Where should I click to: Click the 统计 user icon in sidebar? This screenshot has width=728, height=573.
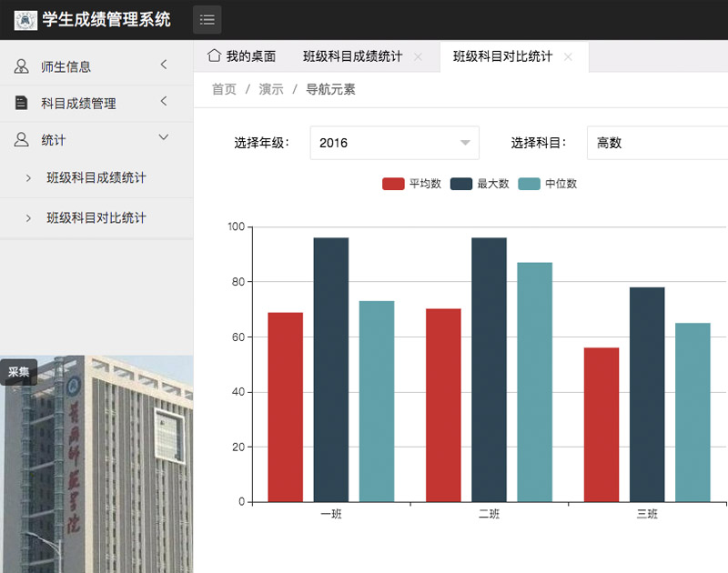(x=22, y=140)
